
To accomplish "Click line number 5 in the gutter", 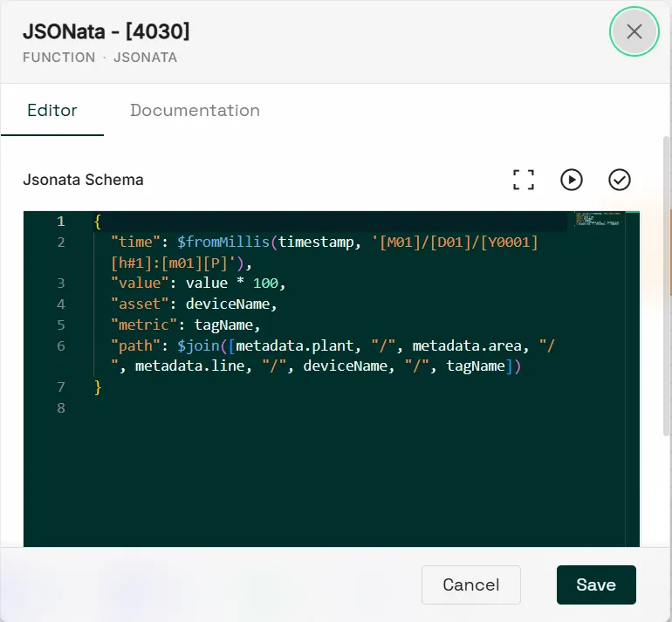I will tap(61, 325).
